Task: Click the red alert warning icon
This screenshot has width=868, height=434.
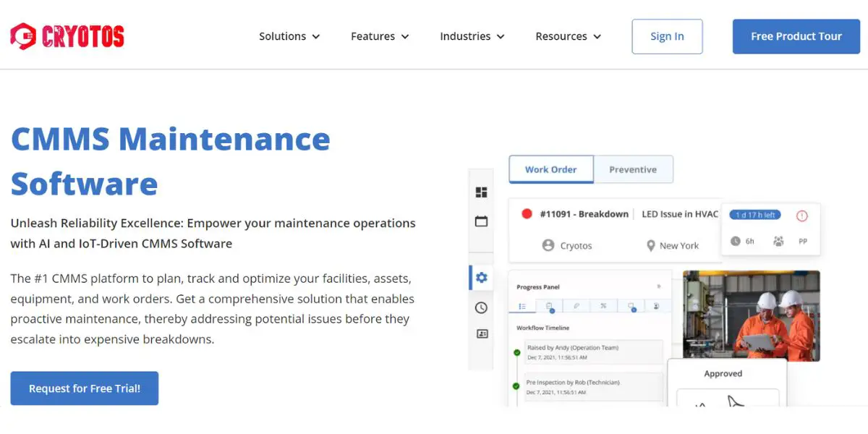Action: pyautogui.click(x=801, y=216)
